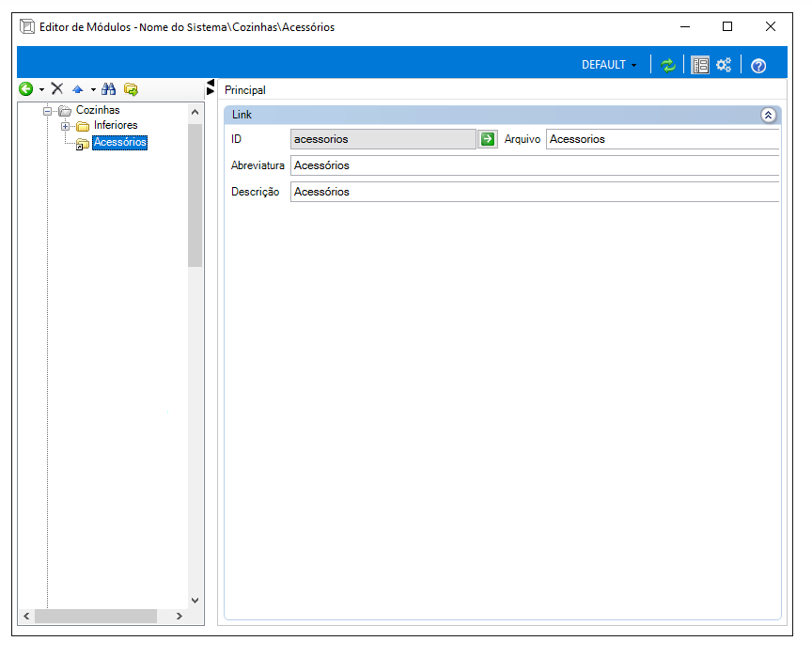The image size is (812, 657).
Task: Expand the Inferiores tree node
Action: click(x=65, y=126)
